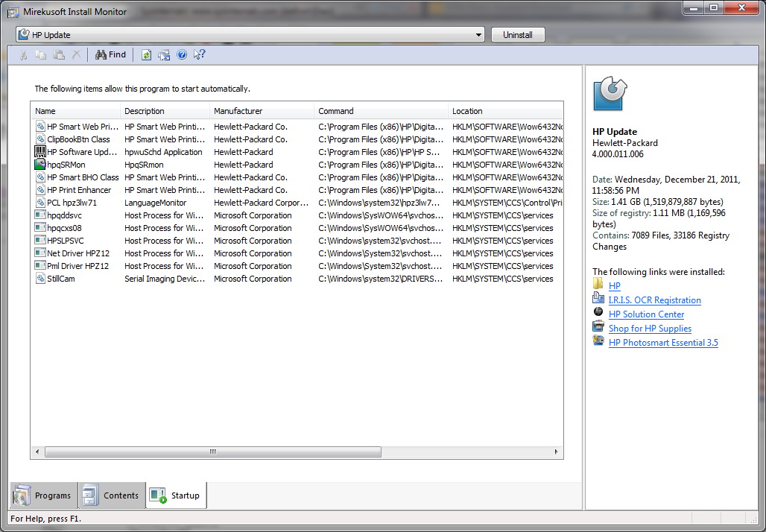Select the Startup tab

pyautogui.click(x=176, y=495)
